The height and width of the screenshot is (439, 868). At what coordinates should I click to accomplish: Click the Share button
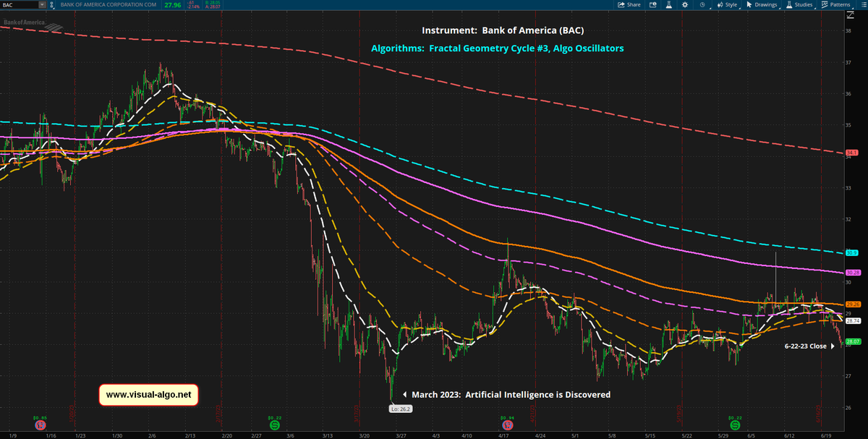[x=629, y=4]
